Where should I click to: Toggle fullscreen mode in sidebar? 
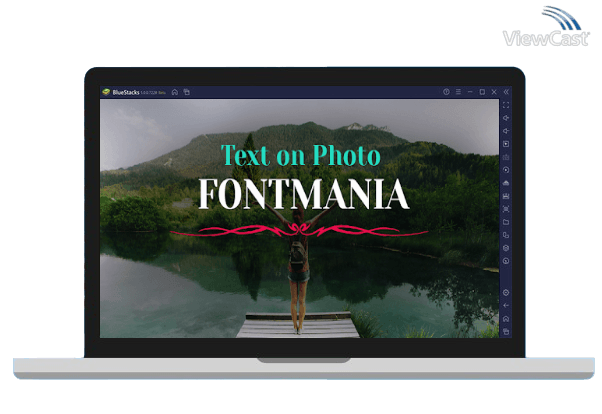(x=506, y=105)
